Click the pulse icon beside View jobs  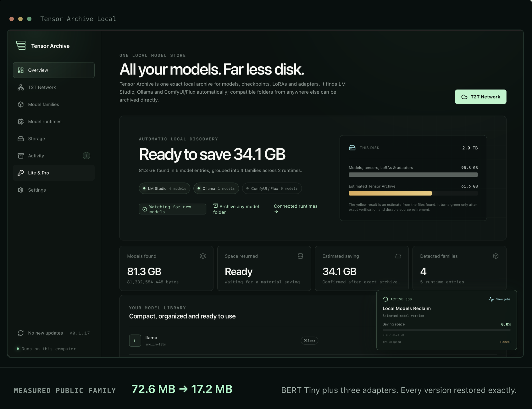point(491,299)
